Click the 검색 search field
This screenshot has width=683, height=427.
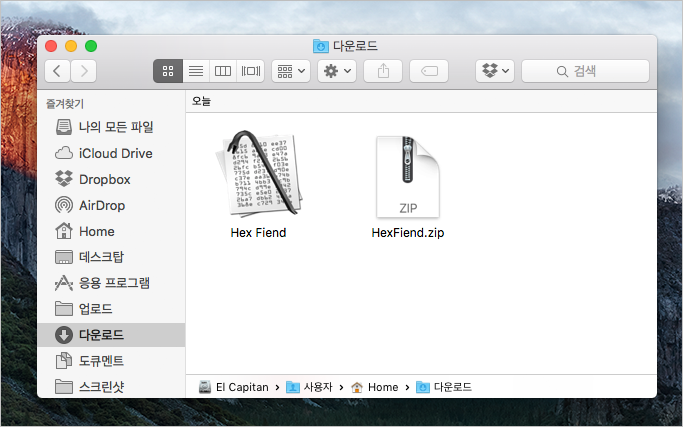point(585,71)
